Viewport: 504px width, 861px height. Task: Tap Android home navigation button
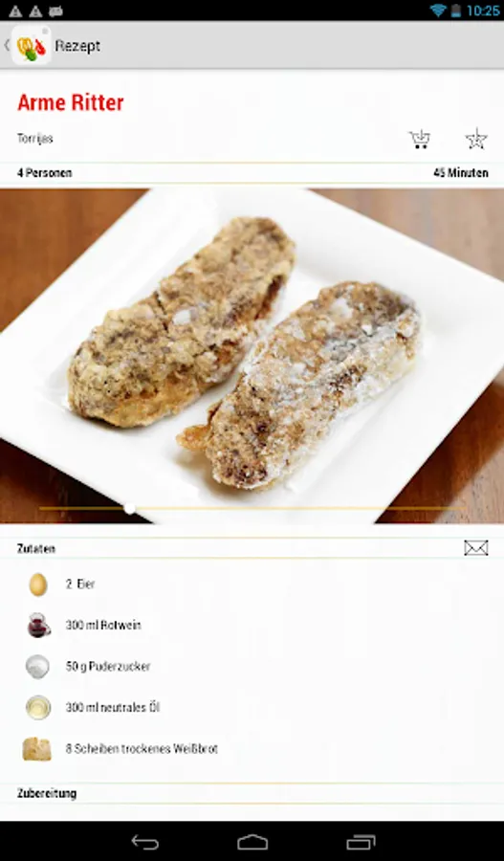tap(252, 842)
